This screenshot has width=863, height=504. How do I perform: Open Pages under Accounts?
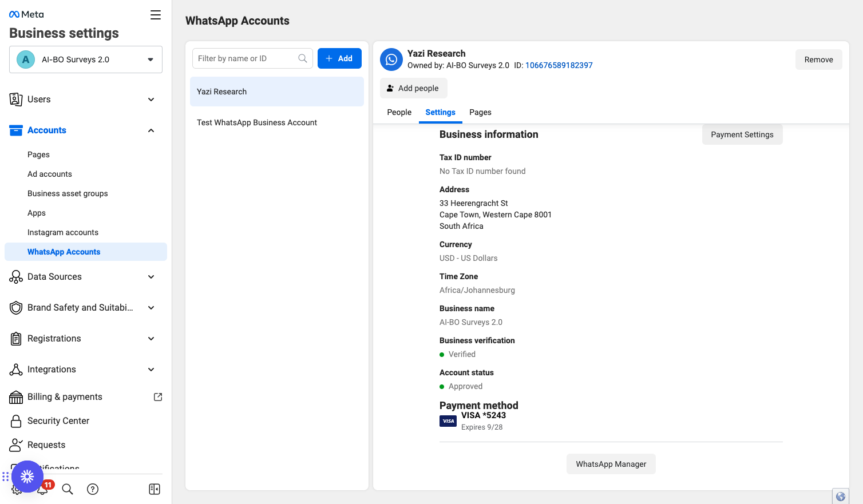coord(38,154)
